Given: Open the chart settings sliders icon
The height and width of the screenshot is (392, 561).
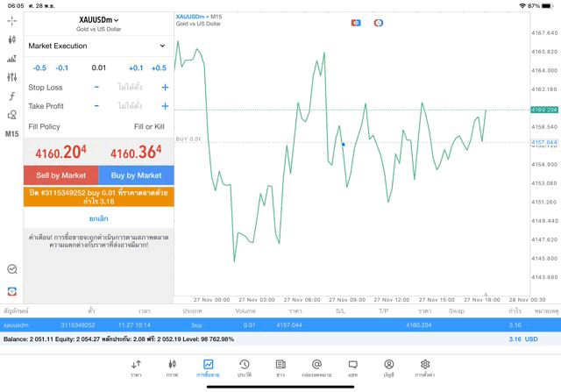Looking at the screenshot, I should pyautogui.click(x=11, y=77).
